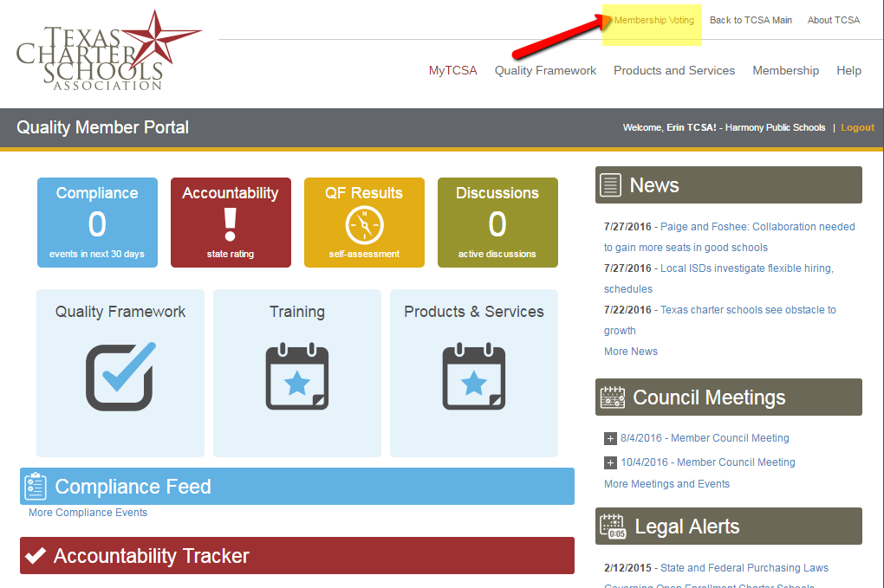Viewport: 884px width, 588px height.
Task: Open the Quality Framework navigation menu
Action: click(x=545, y=70)
